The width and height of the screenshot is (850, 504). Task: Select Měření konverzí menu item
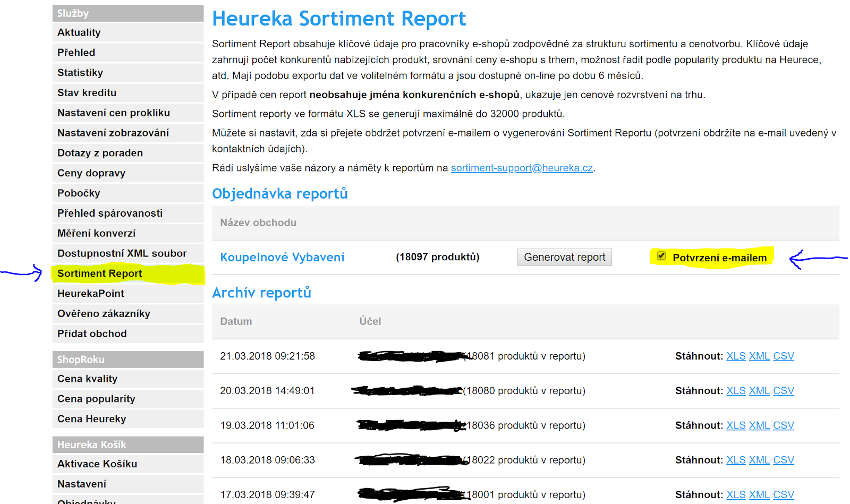pyautogui.click(x=128, y=233)
